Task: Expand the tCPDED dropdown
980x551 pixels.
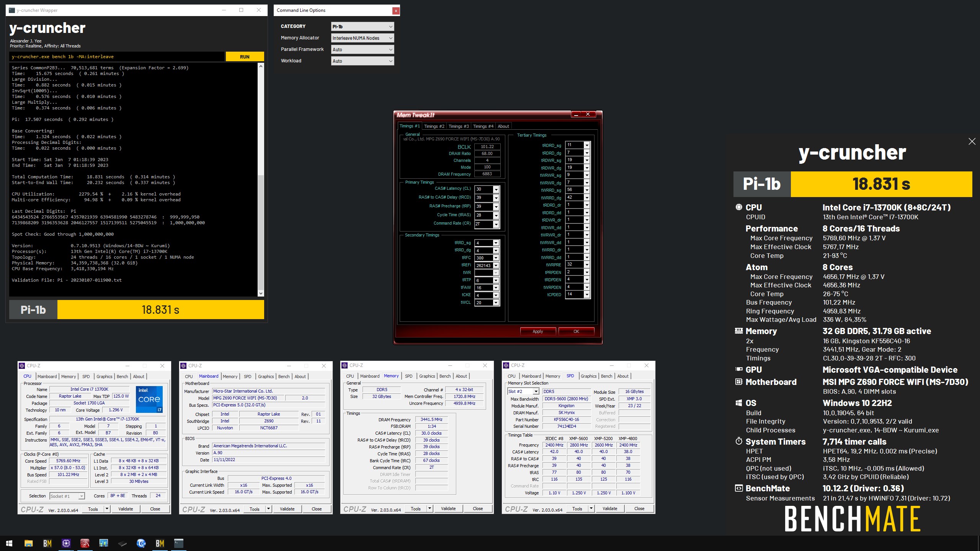Action: [587, 295]
